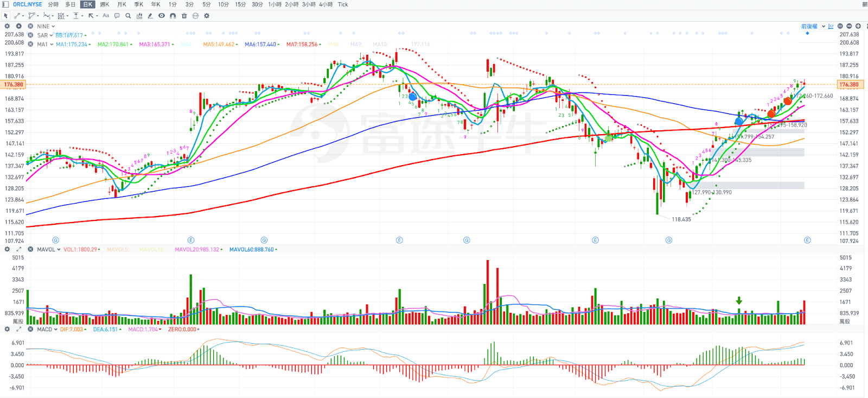Maximize the MACD panel

pos(18,329)
